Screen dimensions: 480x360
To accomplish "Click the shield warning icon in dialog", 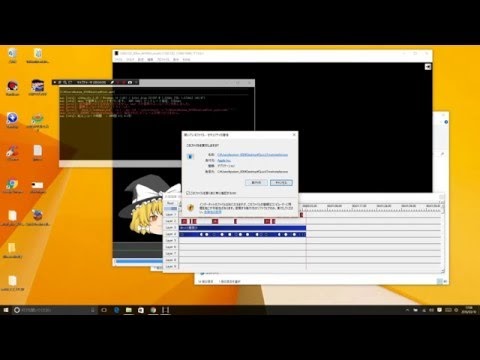I will point(190,208).
